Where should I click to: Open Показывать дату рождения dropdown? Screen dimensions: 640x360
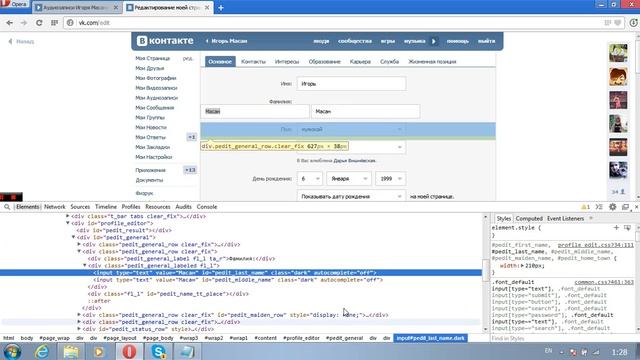tap(351, 197)
